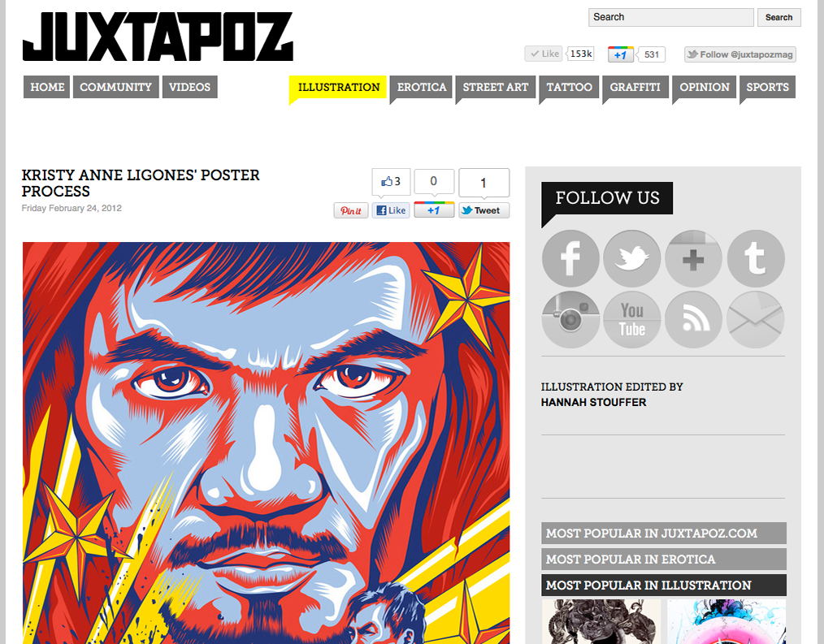Screen dimensions: 824x644
Task: Go to the Tattoo navigation tab
Action: point(569,87)
